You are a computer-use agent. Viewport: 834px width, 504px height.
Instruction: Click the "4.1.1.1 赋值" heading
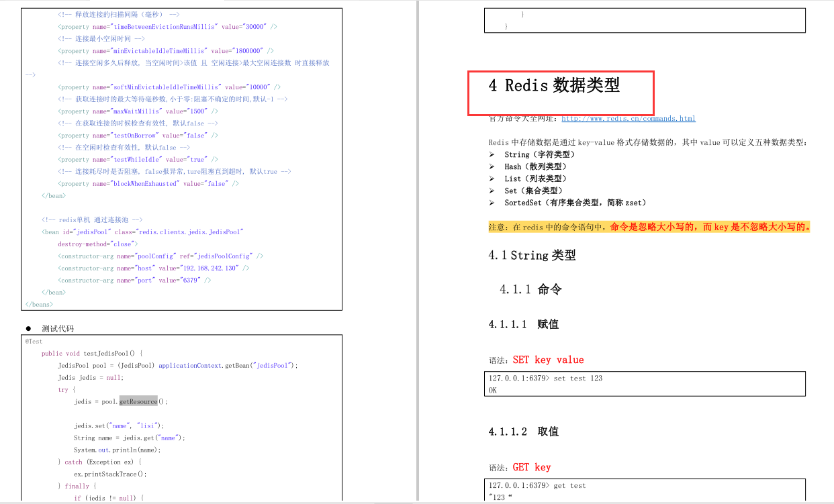(523, 324)
